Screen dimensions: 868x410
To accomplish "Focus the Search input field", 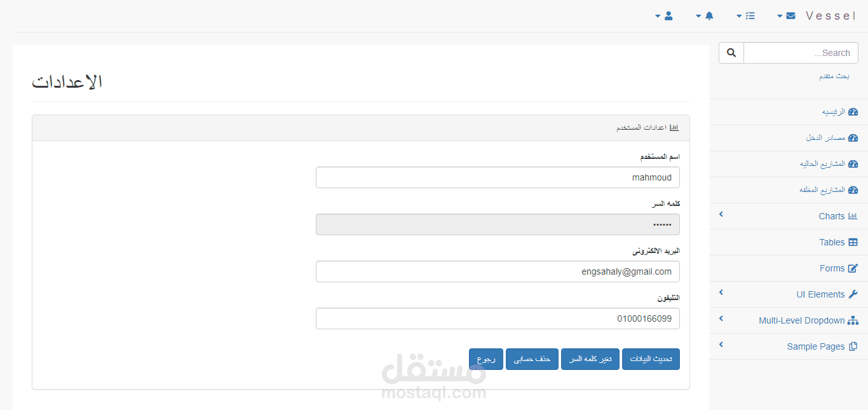I will (x=801, y=53).
